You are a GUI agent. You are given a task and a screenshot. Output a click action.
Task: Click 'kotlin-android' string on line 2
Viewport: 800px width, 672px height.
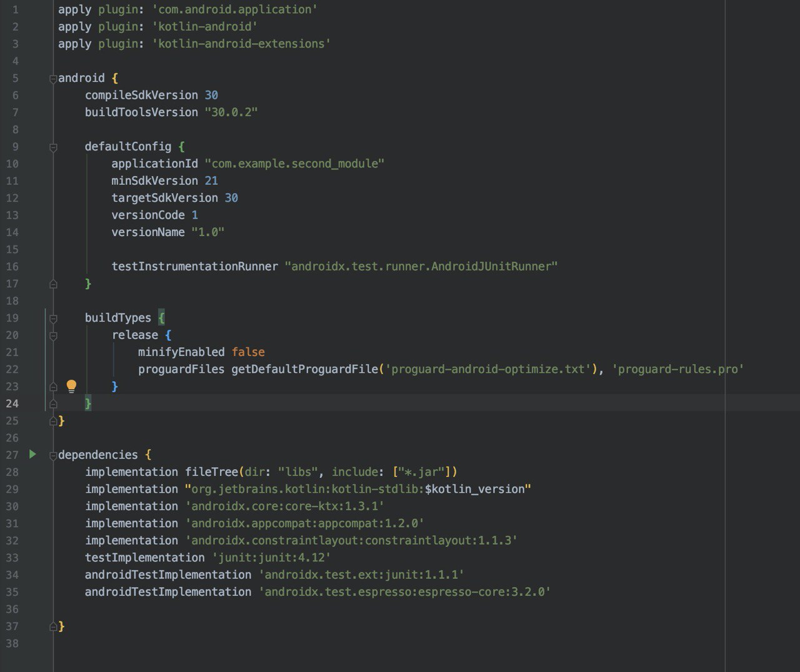click(x=204, y=27)
